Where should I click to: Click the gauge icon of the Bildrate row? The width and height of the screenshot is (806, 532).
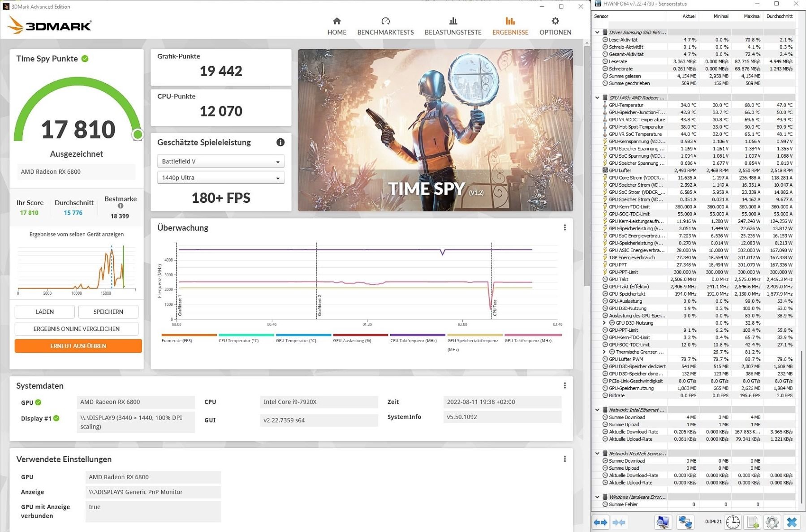[605, 396]
